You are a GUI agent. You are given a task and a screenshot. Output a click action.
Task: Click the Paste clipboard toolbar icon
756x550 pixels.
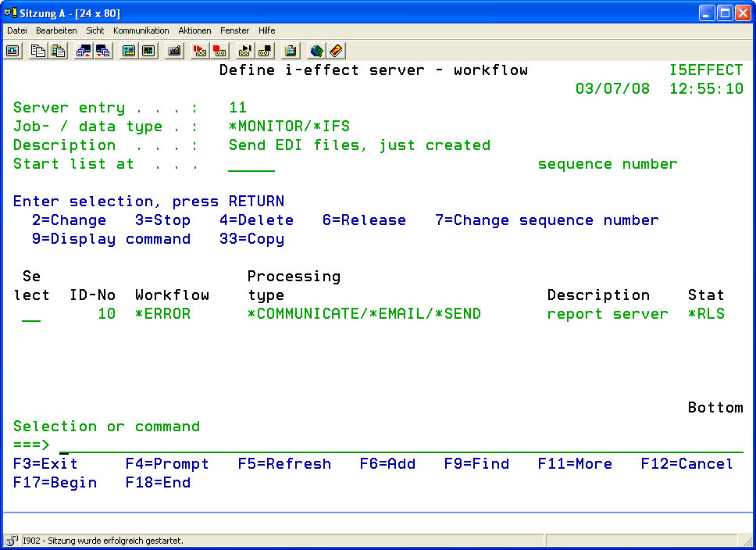(58, 51)
